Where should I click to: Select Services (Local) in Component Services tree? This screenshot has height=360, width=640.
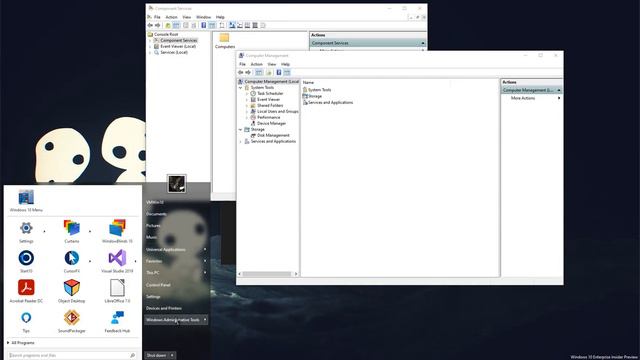[174, 52]
